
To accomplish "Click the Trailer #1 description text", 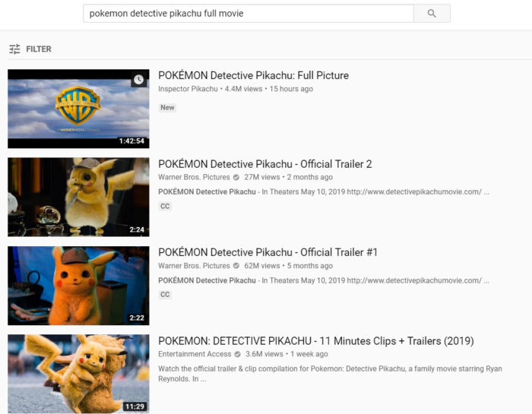I will click(x=324, y=281).
